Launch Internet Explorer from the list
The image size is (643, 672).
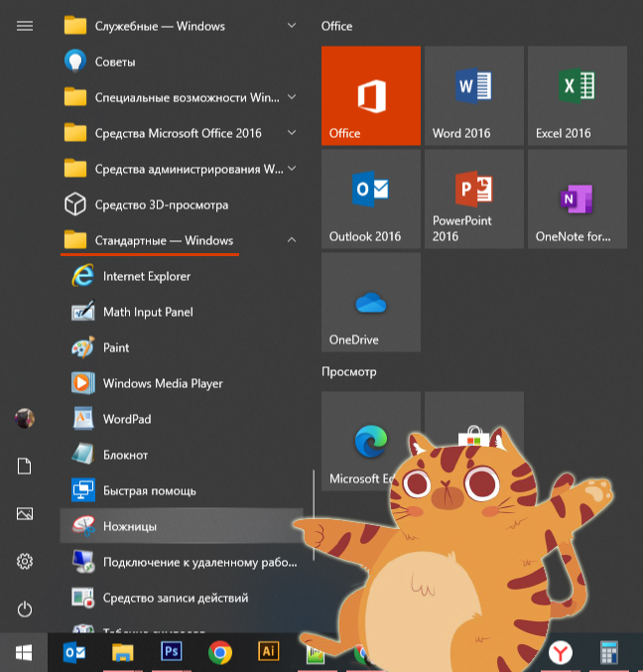[x=146, y=276]
